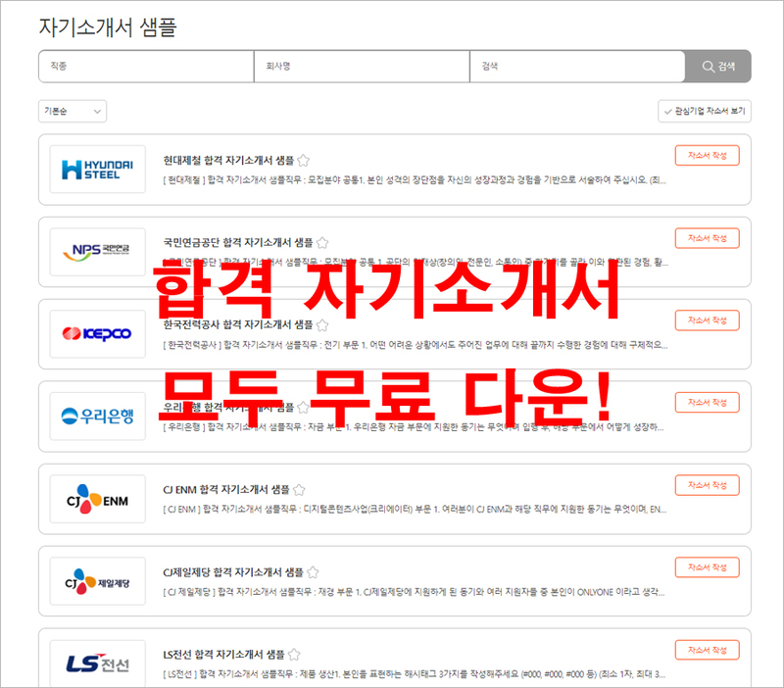Click 자소서 작성 for 한국전력공사
The width and height of the screenshot is (784, 688).
point(707,320)
